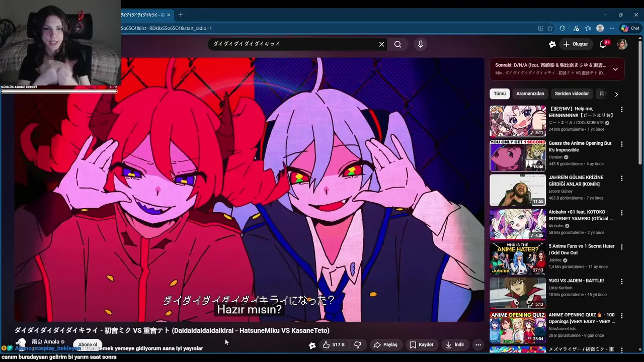Click the magnifier search button
Image resolution: width=644 pixels, height=362 pixels.
(x=398, y=44)
